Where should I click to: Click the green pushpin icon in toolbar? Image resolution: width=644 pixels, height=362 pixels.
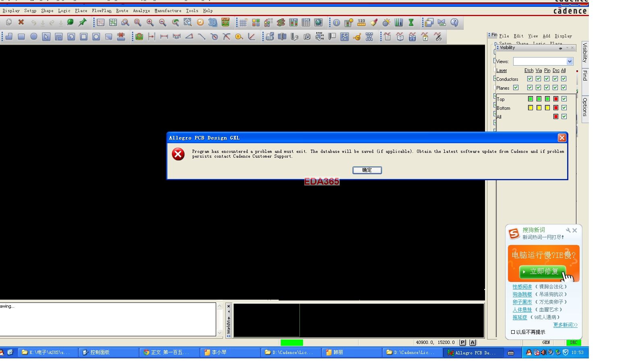(83, 23)
